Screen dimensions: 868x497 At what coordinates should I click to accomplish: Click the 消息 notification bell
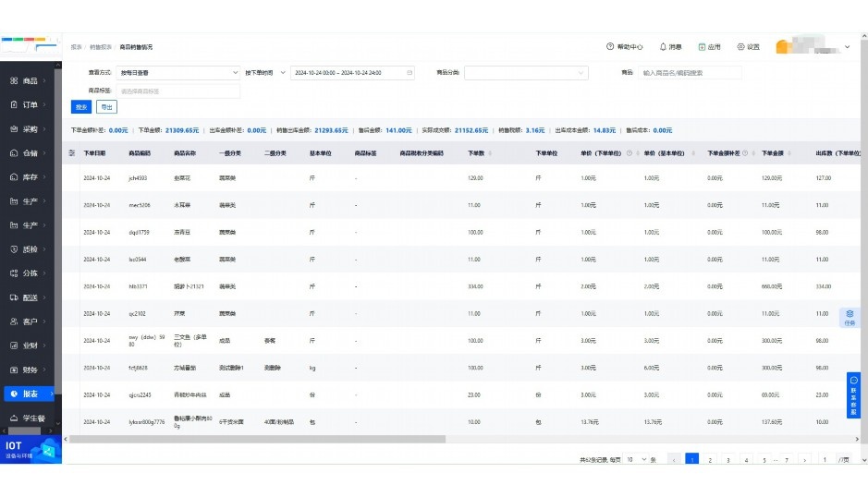(x=663, y=47)
